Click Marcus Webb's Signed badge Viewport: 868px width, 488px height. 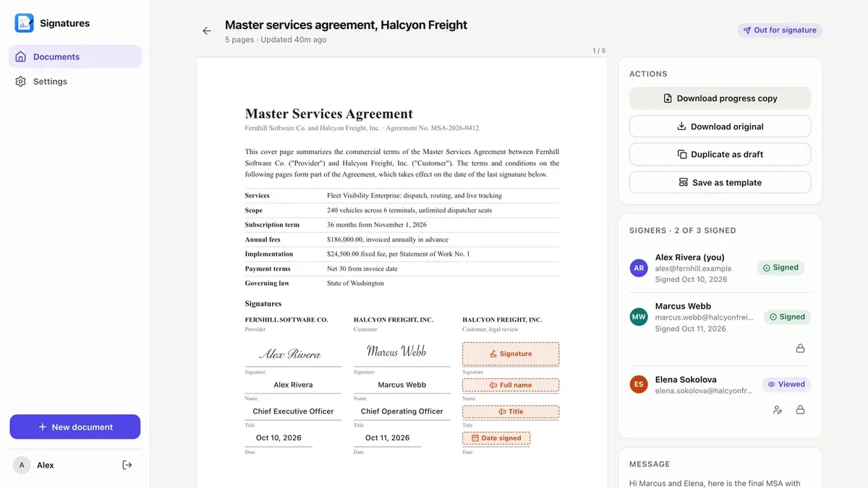pyautogui.click(x=787, y=317)
